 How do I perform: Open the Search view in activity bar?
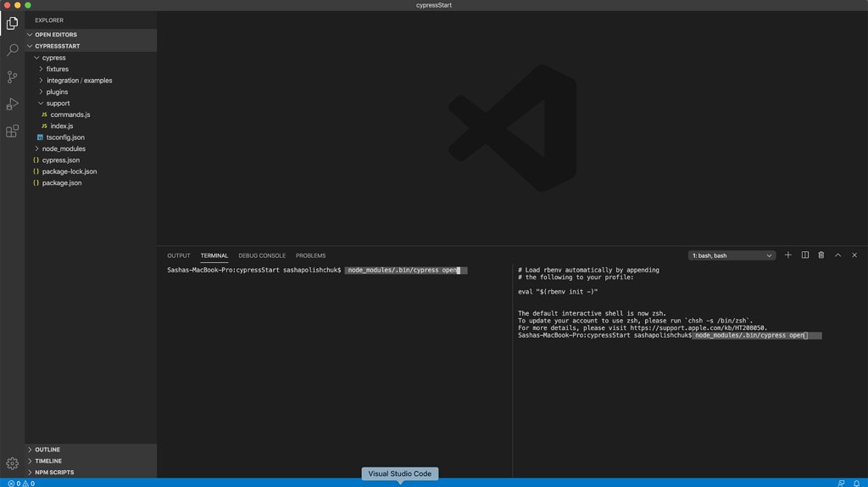coord(12,50)
